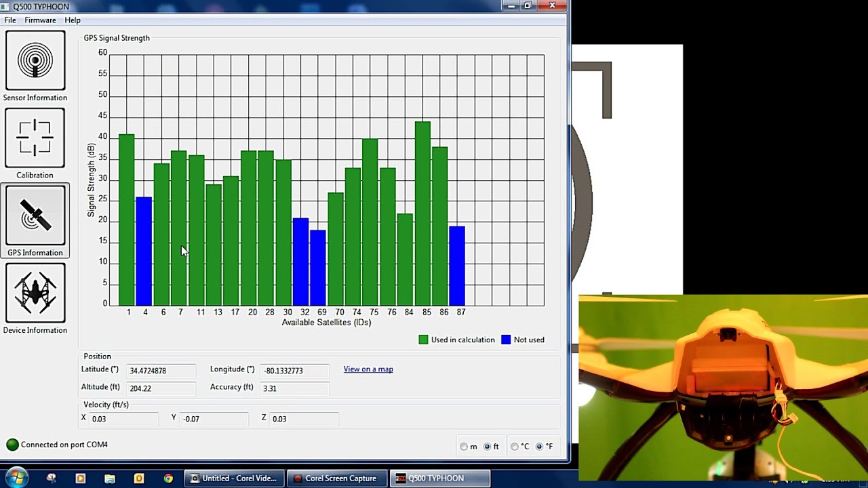Click the green Used in calculation swatch
The height and width of the screenshot is (488, 868).
click(423, 340)
